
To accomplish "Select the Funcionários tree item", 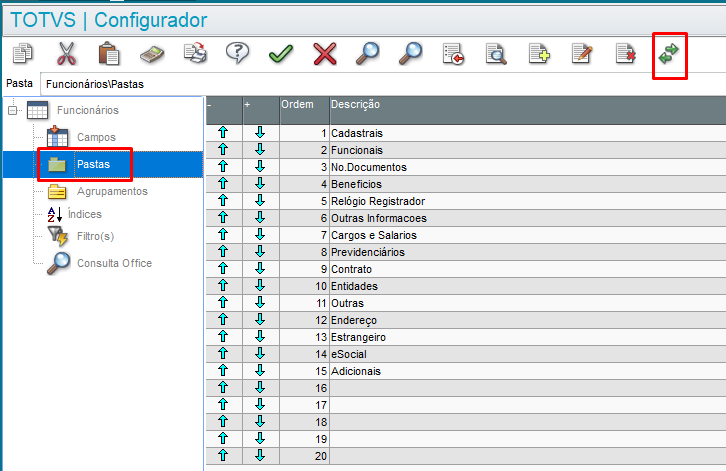I will [88, 110].
